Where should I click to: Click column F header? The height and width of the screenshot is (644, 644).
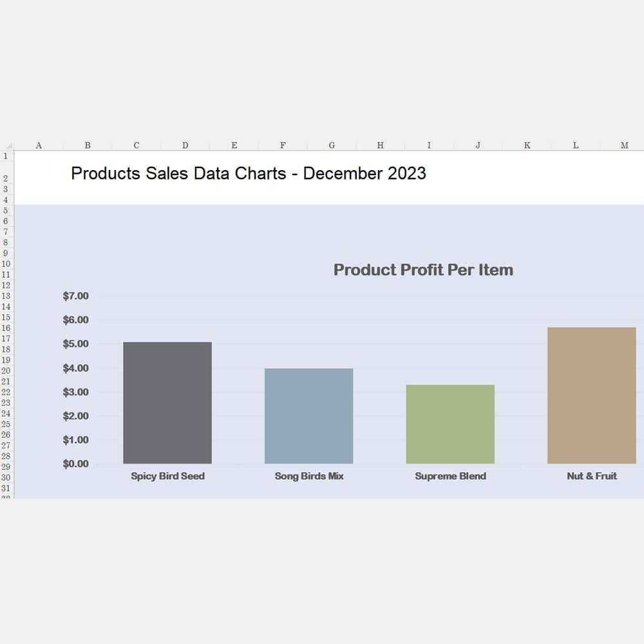tap(283, 146)
